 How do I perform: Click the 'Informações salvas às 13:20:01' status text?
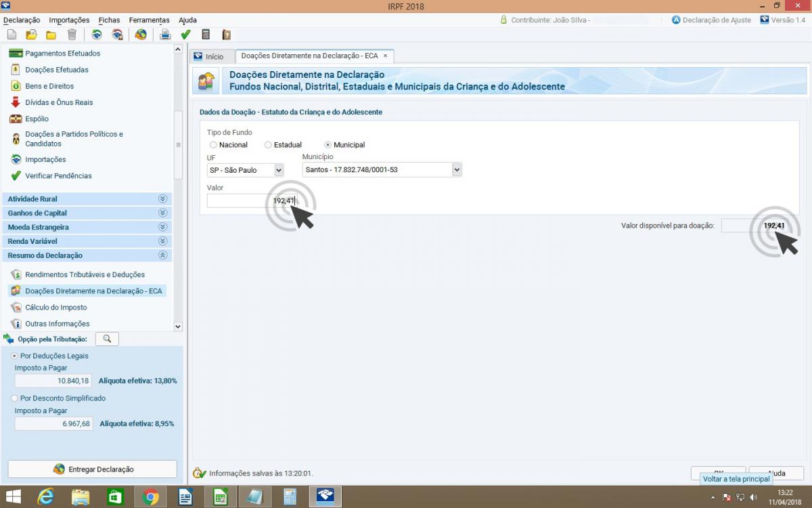coord(261,473)
